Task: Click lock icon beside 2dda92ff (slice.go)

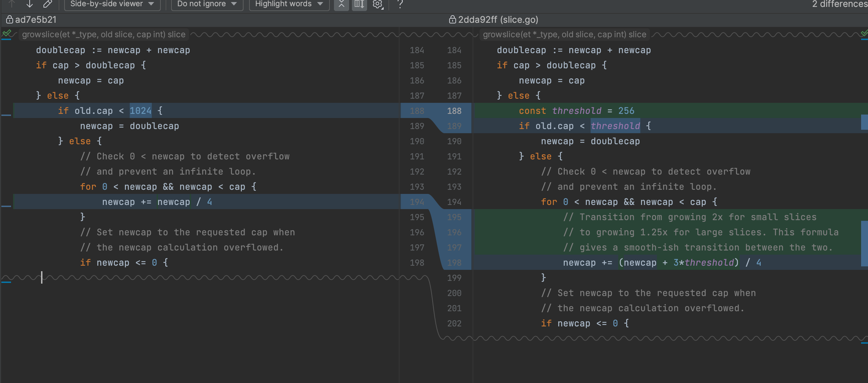Action: coord(452,20)
